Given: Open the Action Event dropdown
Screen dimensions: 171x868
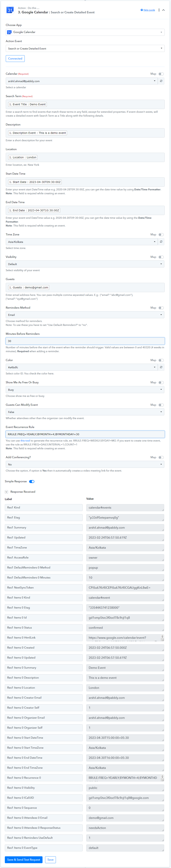Looking at the screenshot, I should click(85, 49).
